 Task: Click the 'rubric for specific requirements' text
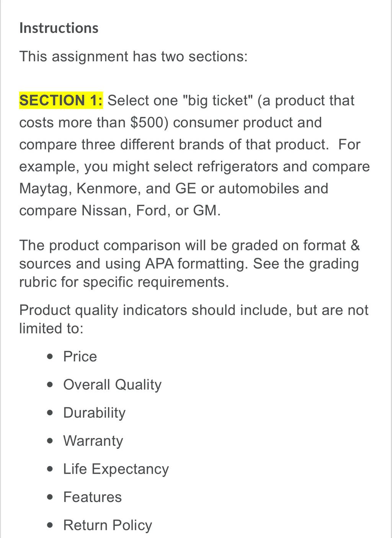(124, 282)
